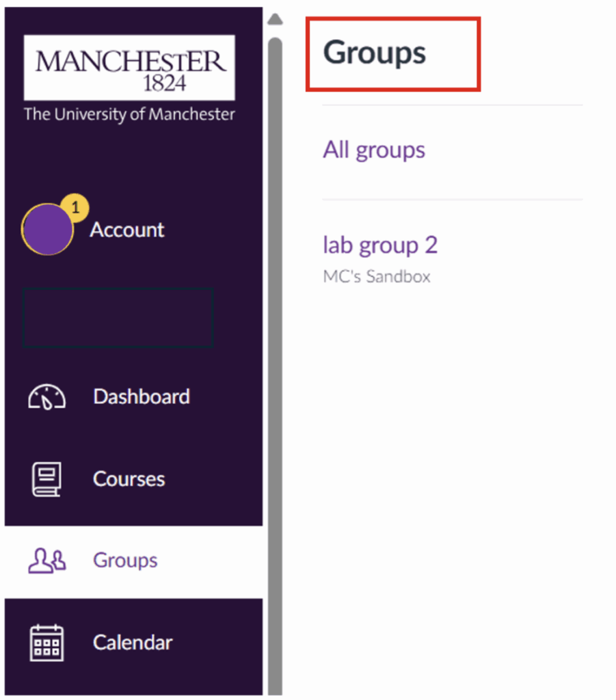The height and width of the screenshot is (700, 616).
Task: Click the Groups people icon
Action: [46, 561]
